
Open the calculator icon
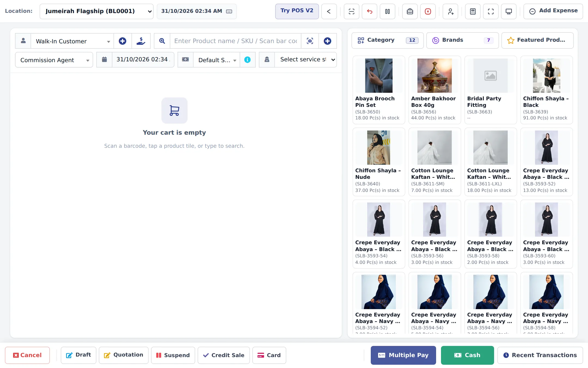click(473, 11)
